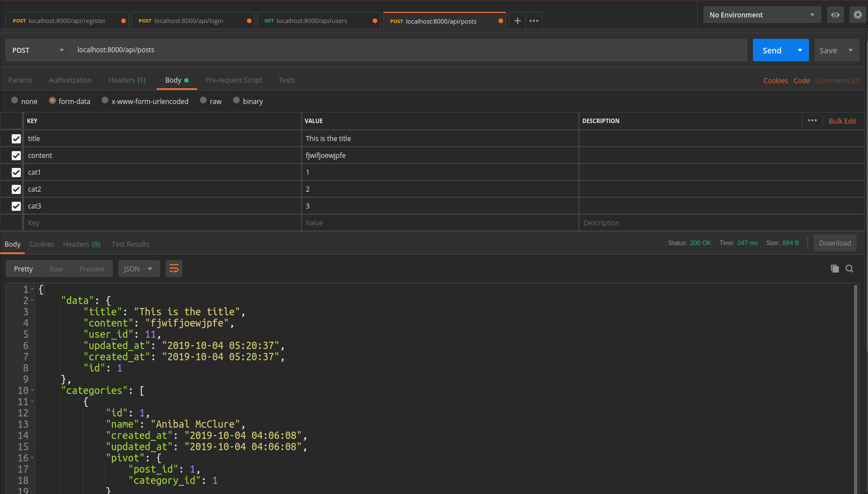This screenshot has width=868, height=494.
Task: Open the POST HTTP method dropdown
Action: (38, 50)
